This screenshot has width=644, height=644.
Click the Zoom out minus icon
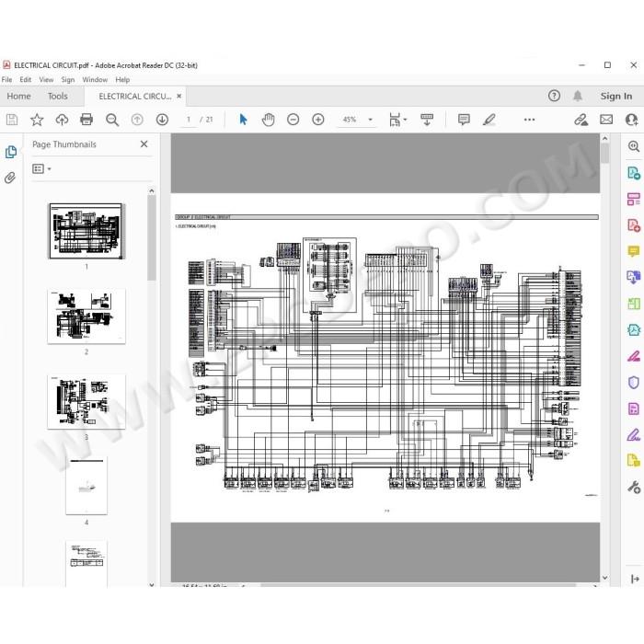(293, 120)
